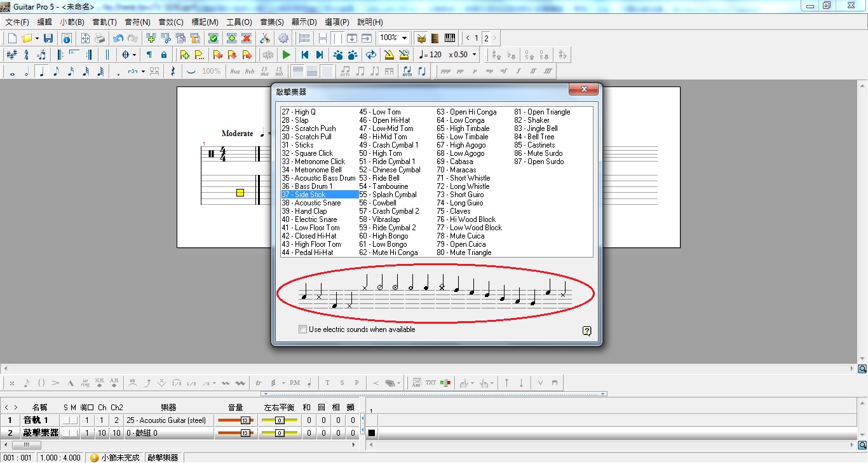This screenshot has width=868, height=463.
Task: Save the score with the floppy disk icon
Action: 48,38
